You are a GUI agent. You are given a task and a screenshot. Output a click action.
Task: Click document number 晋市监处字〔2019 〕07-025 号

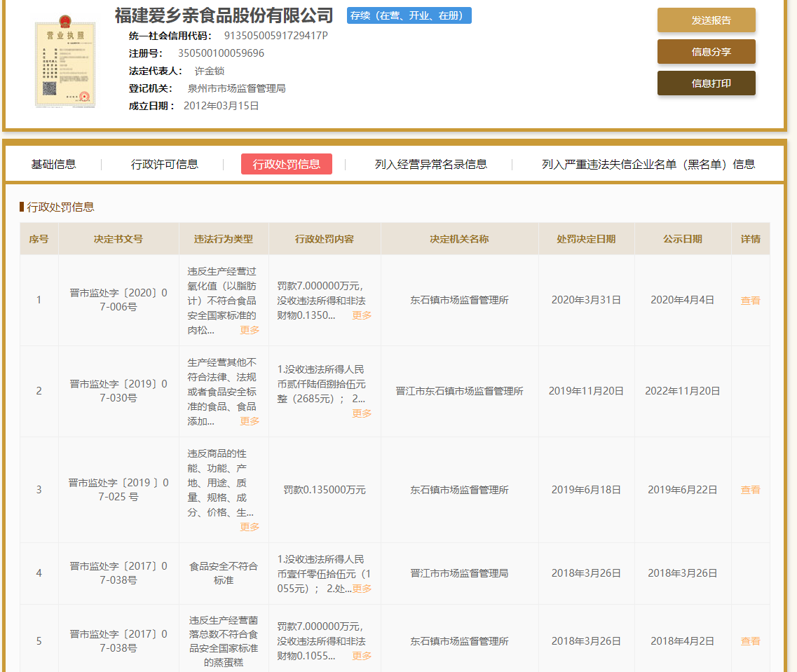[118, 490]
